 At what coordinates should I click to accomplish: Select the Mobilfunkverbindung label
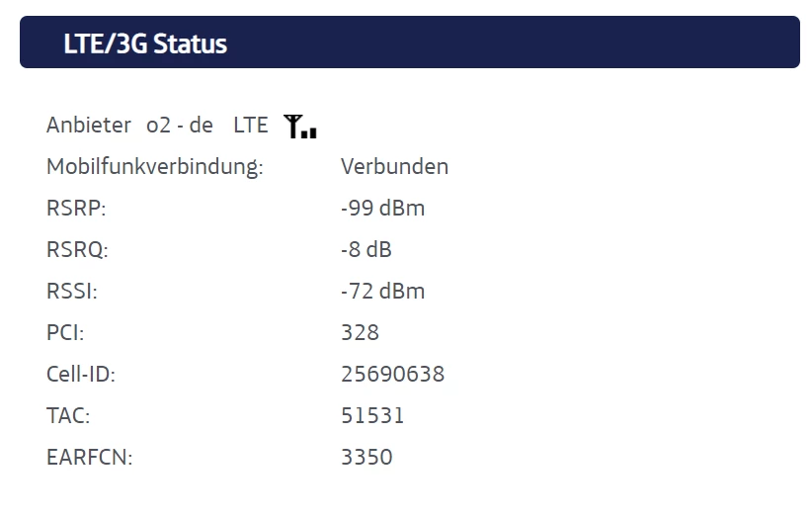(x=155, y=167)
